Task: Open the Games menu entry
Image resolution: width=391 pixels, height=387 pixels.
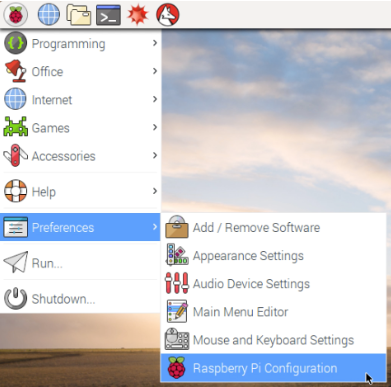Action: 80,127
